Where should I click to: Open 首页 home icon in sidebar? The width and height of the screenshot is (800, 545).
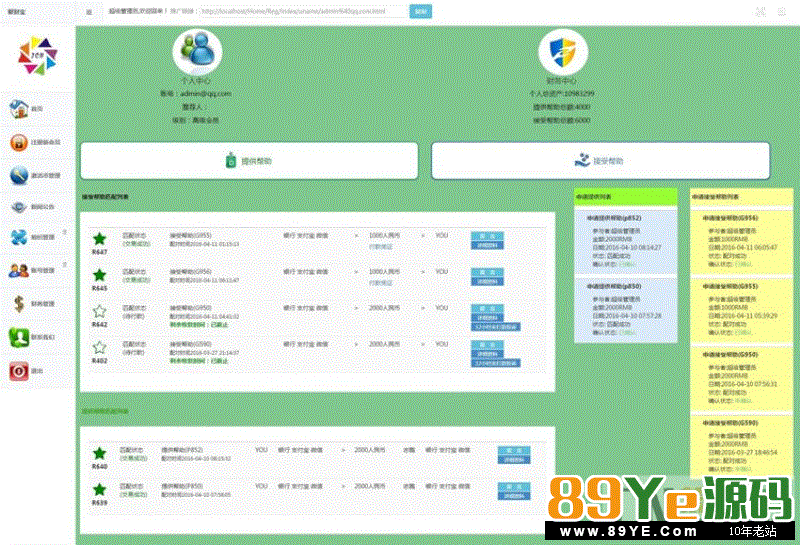(18, 108)
